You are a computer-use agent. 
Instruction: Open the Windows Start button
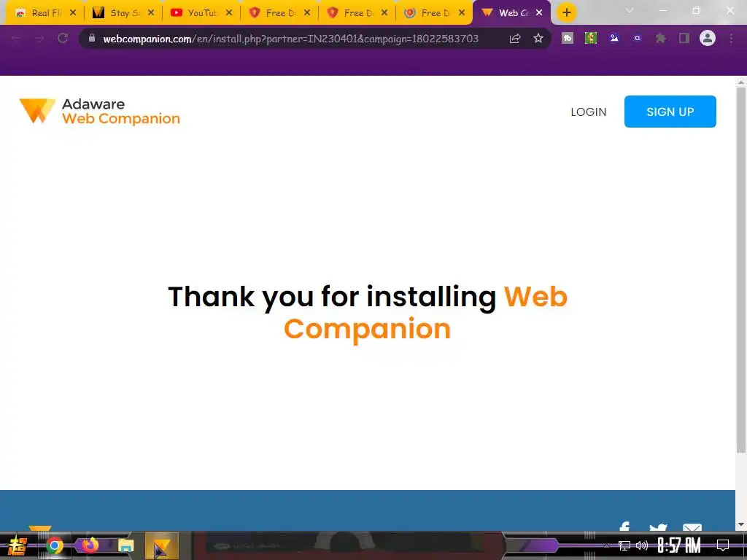click(18, 545)
